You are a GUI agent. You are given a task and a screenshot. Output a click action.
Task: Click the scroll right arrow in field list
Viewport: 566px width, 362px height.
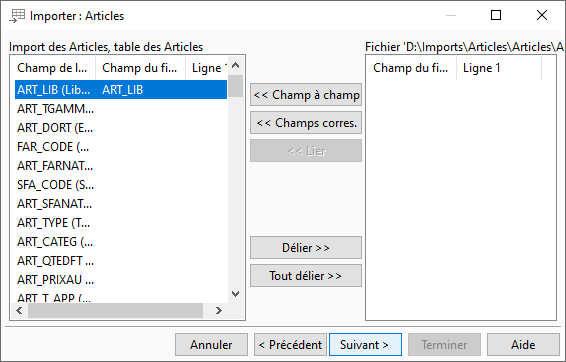pos(218,310)
